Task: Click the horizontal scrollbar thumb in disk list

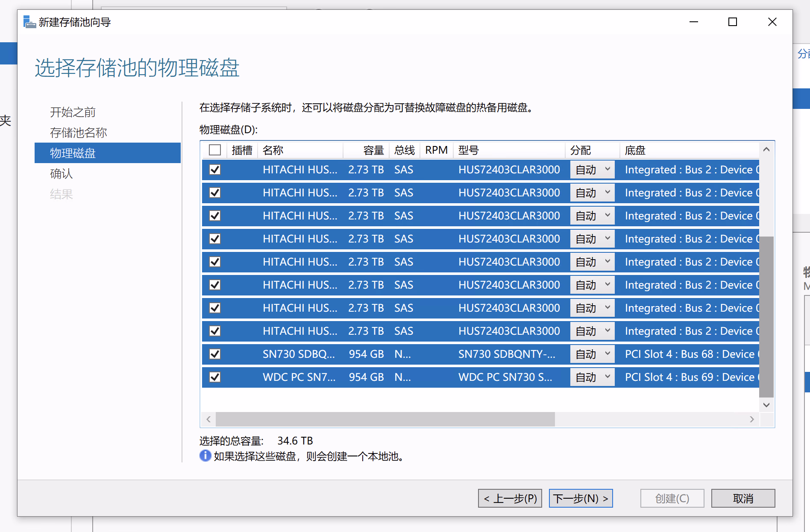Action: coord(385,419)
